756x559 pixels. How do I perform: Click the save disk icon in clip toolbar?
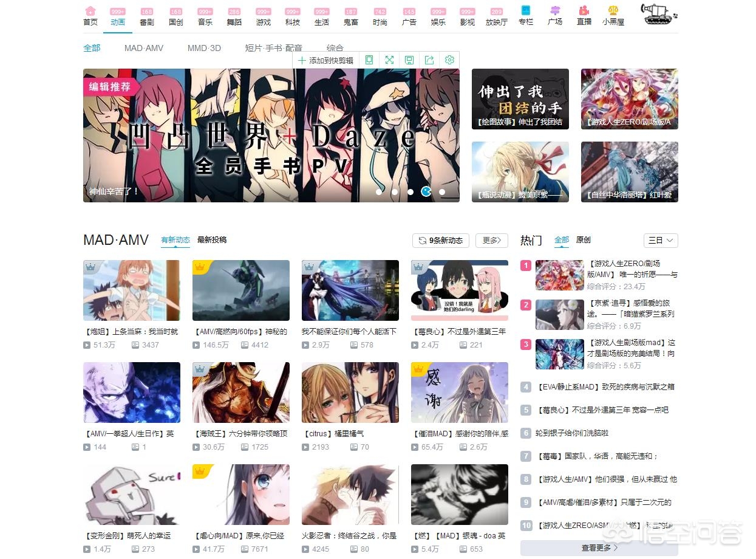pos(409,60)
